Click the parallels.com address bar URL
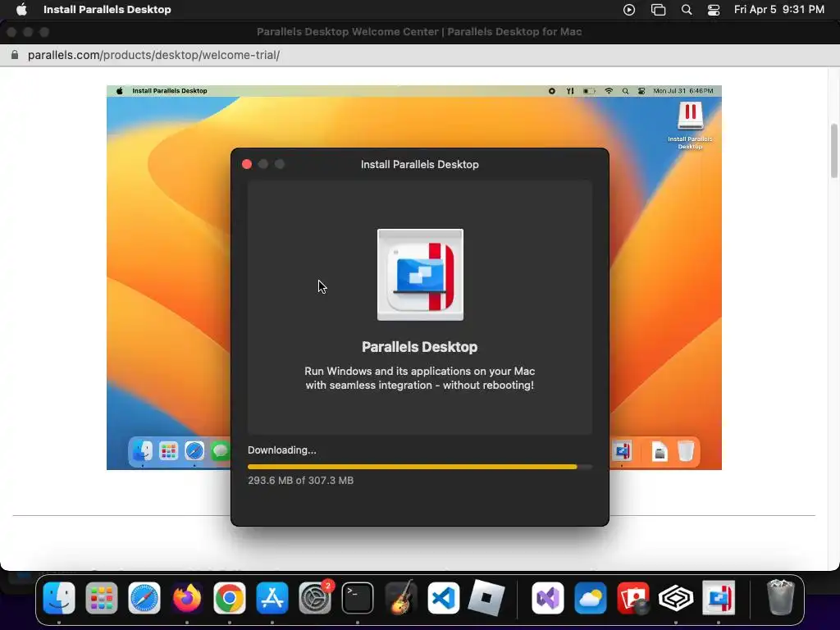Viewport: 840px width, 630px height. [153, 55]
